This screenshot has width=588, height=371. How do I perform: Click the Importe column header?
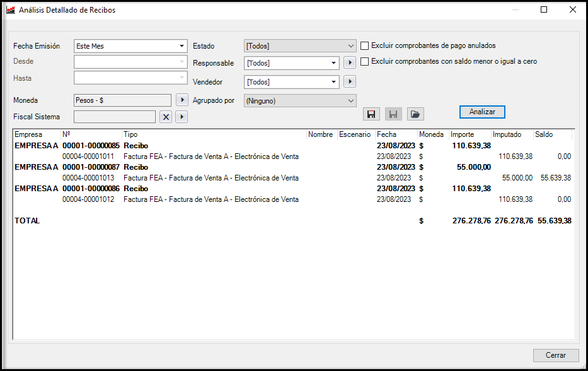pyautogui.click(x=470, y=134)
